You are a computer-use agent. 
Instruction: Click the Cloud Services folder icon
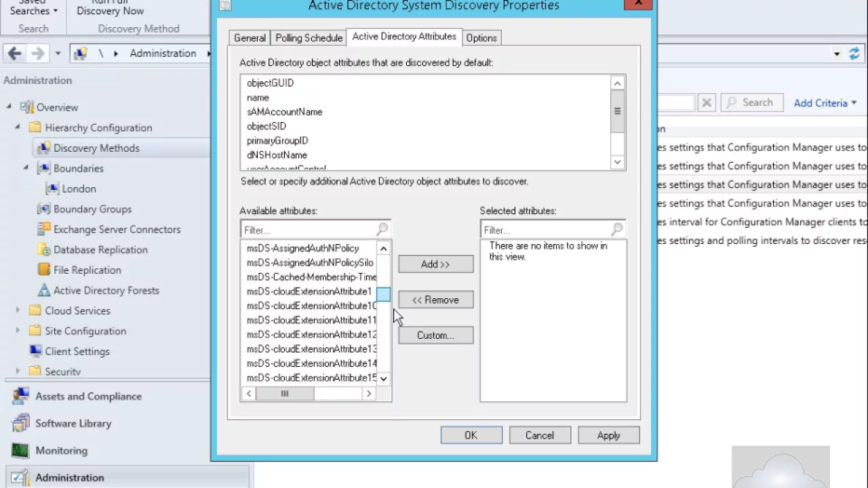pyautogui.click(x=35, y=310)
